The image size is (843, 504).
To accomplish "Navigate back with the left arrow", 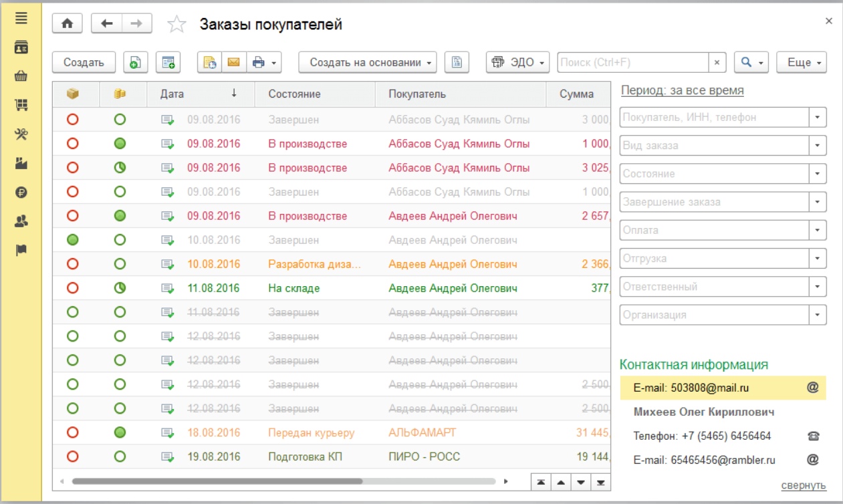I will click(106, 23).
